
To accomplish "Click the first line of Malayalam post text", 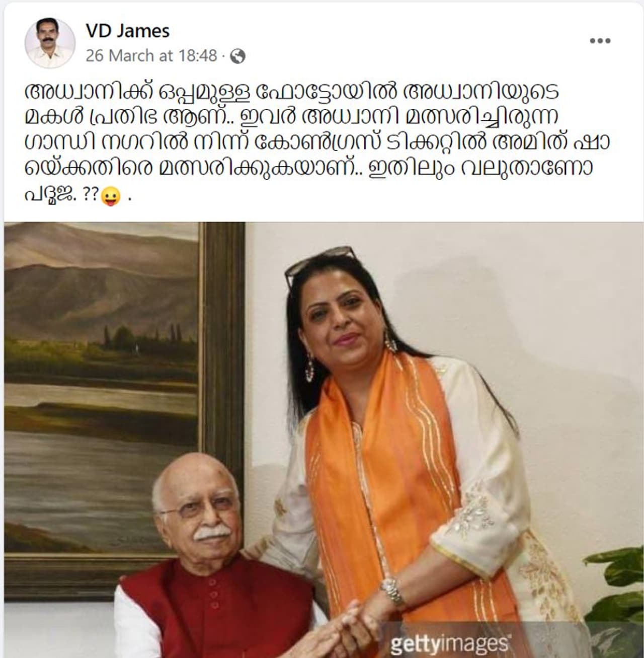I will click(x=292, y=92).
